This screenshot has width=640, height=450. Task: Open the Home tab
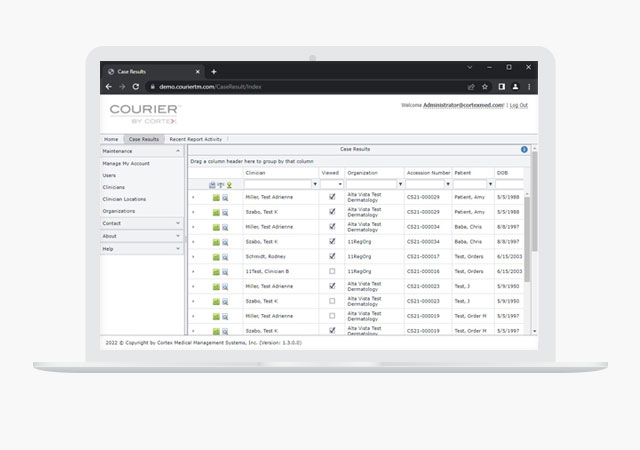[111, 139]
